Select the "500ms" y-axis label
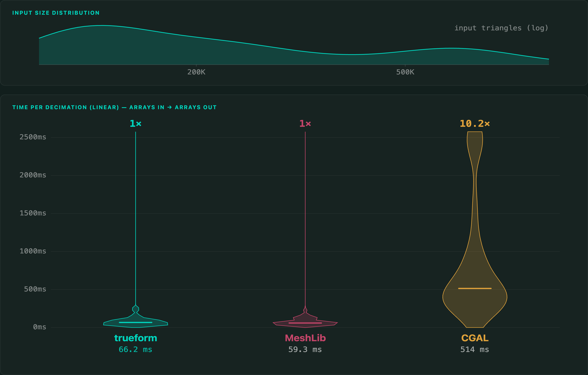The width and height of the screenshot is (588, 375). click(35, 289)
